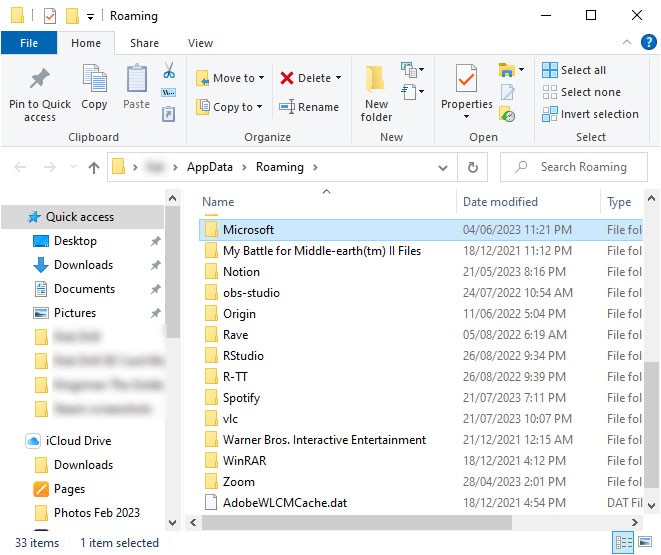Viewport: 661px width, 555px height.
Task: Click the Paste shortcut icon
Action: pos(169,114)
